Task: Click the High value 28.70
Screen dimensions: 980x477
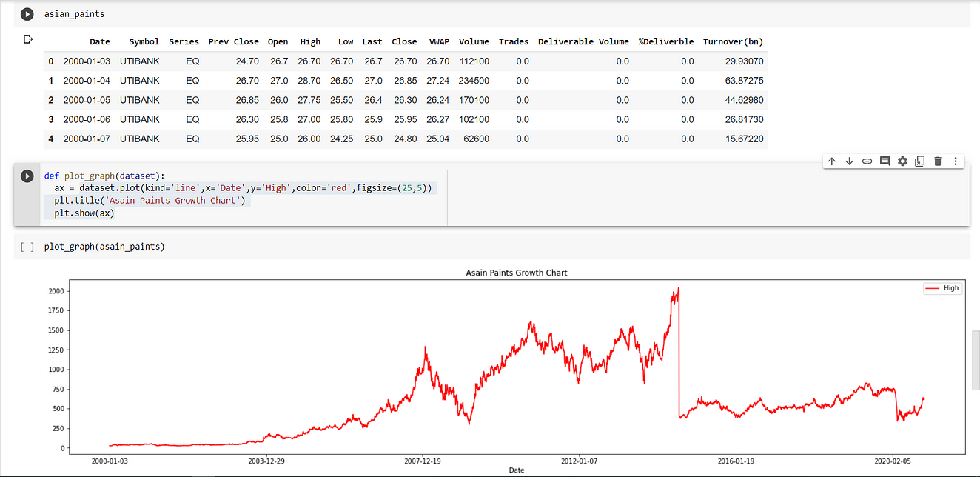Action: [309, 81]
